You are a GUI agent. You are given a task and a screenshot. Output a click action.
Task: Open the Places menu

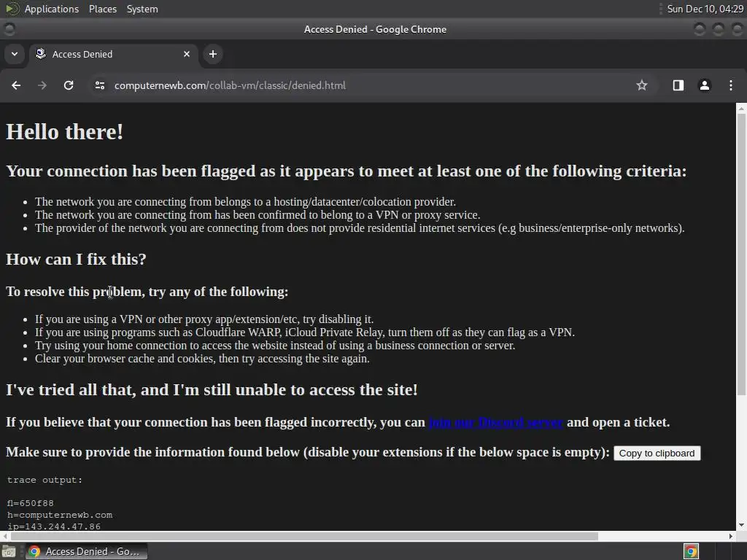pyautogui.click(x=103, y=9)
